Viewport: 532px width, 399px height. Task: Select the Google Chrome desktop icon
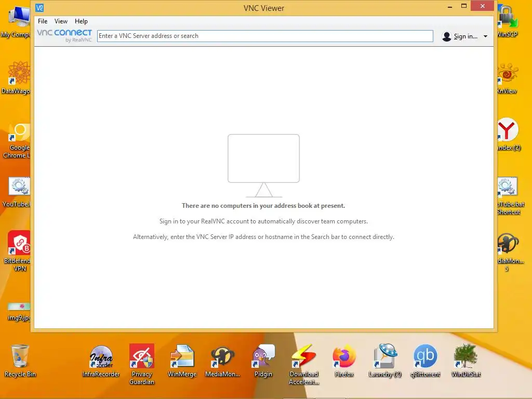click(18, 140)
